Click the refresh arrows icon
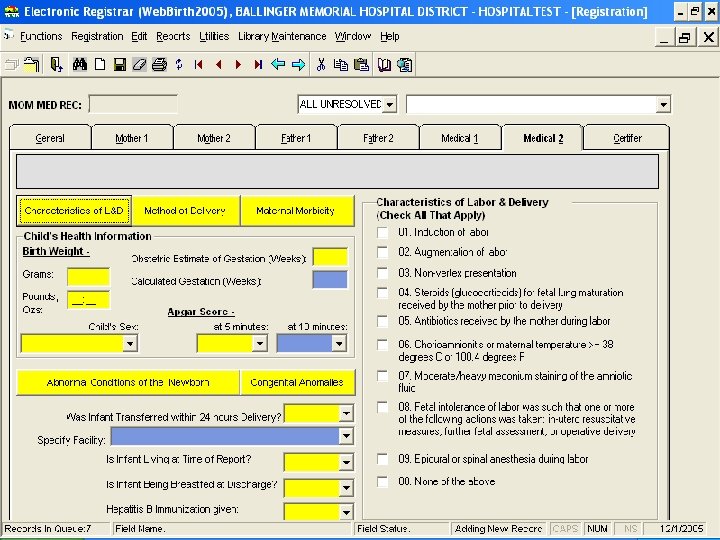720x540 pixels. pos(179,65)
